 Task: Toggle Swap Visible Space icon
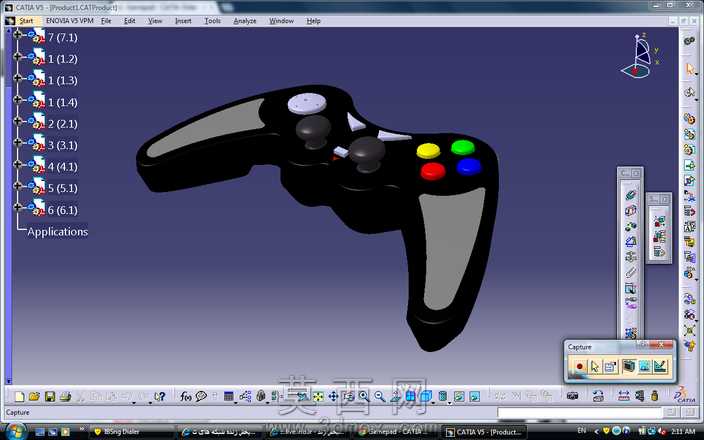coord(475,396)
